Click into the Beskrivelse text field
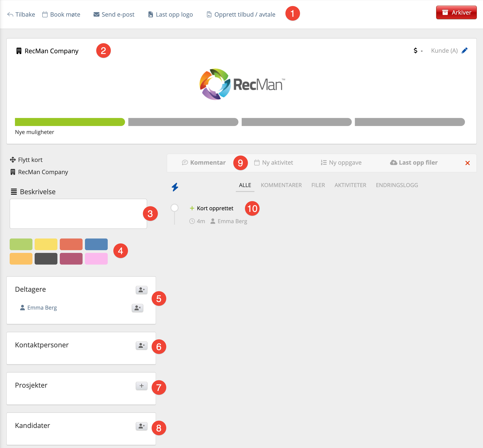 click(x=78, y=214)
